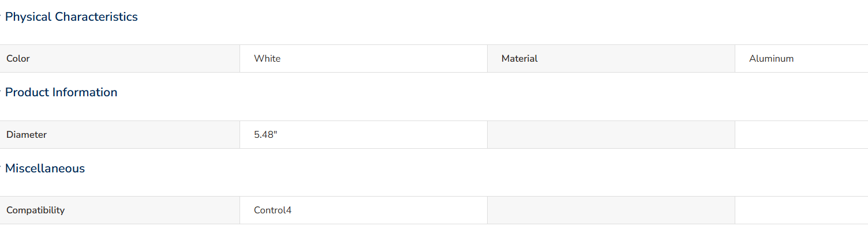Click the arrow next to Physical Characteristics
Image resolution: width=868 pixels, height=226 pixels.
[x=1, y=17]
